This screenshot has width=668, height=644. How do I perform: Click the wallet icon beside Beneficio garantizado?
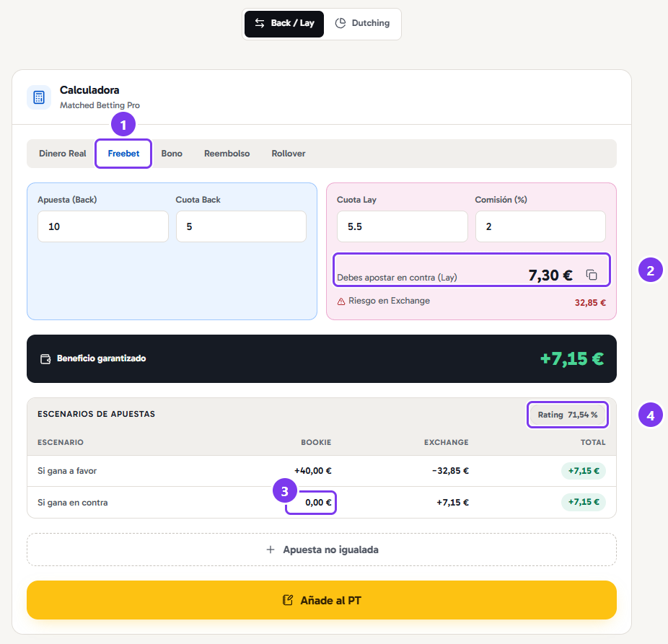coord(45,358)
